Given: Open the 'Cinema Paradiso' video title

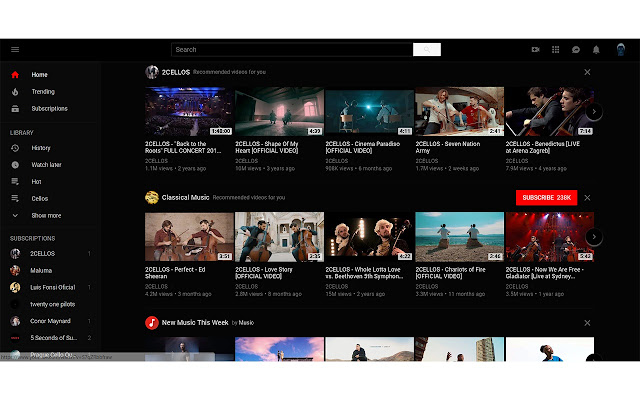Looking at the screenshot, I should (x=362, y=147).
